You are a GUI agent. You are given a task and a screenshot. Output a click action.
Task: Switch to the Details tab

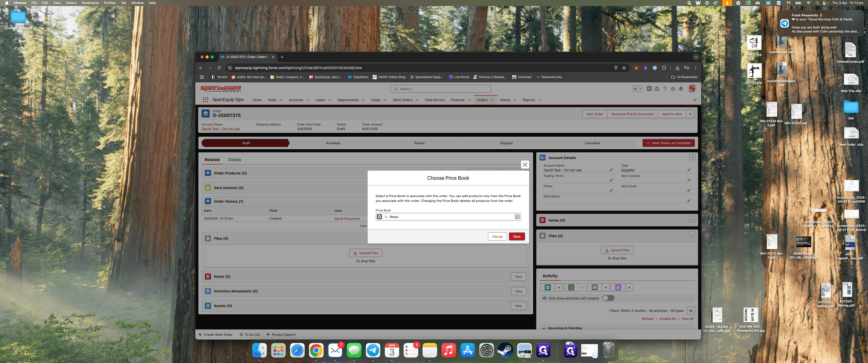tap(234, 160)
